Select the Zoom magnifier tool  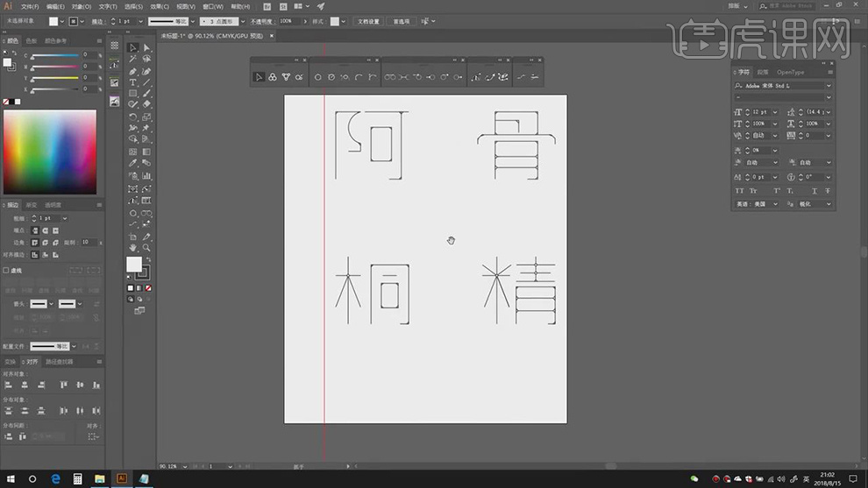(146, 248)
